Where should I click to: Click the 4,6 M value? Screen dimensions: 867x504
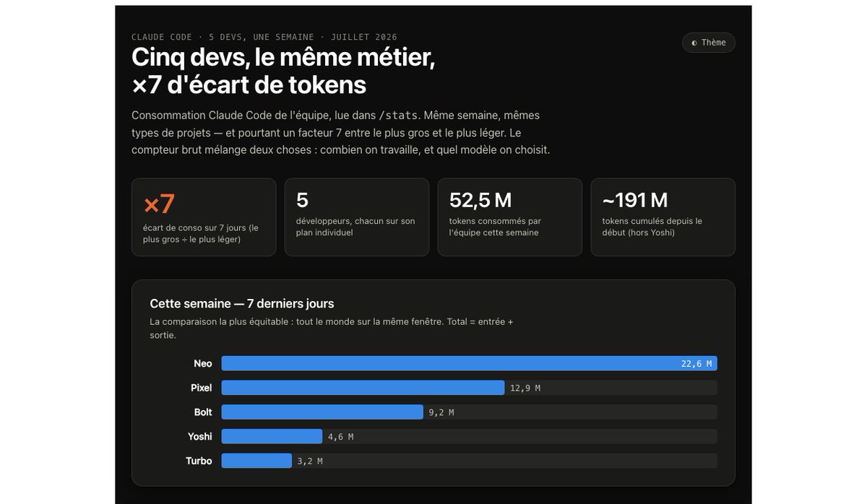pos(341,437)
